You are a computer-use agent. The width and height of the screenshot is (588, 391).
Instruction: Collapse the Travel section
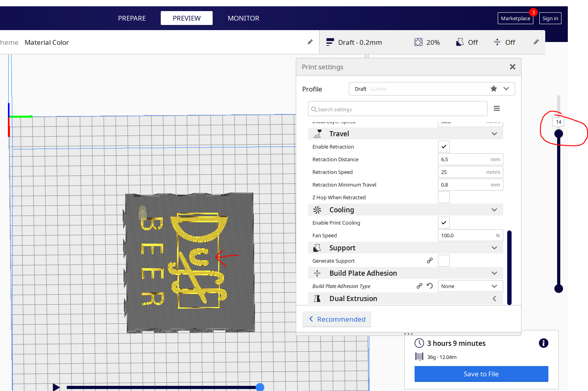tap(494, 134)
